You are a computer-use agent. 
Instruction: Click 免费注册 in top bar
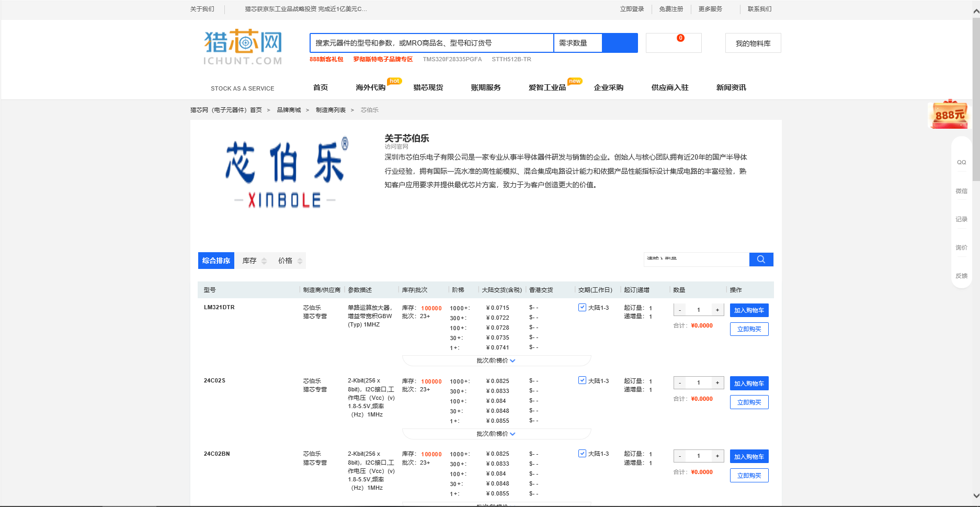tap(671, 9)
